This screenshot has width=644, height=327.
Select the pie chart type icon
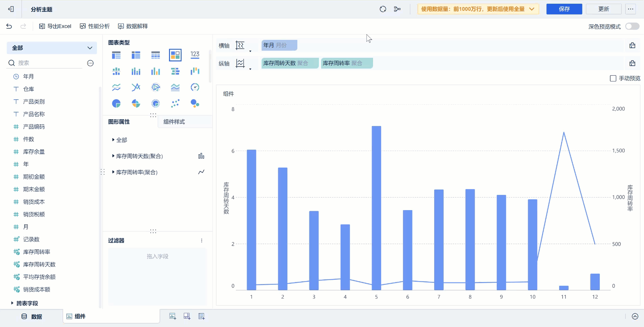[116, 103]
